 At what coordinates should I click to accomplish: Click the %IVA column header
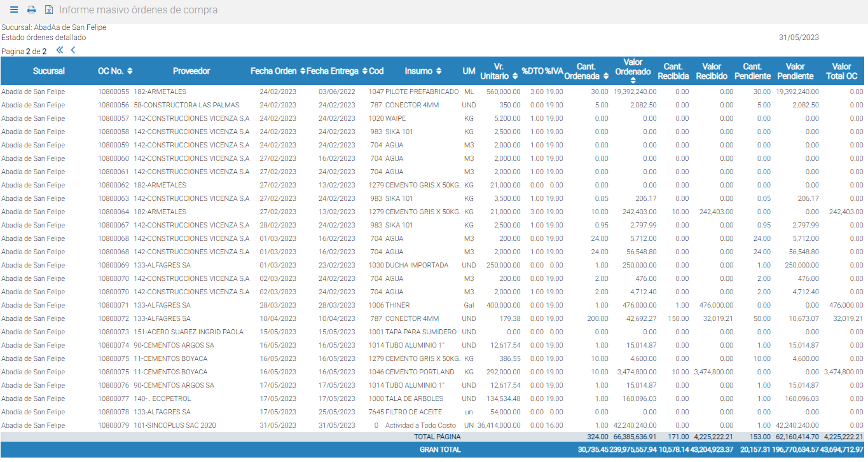click(x=554, y=71)
